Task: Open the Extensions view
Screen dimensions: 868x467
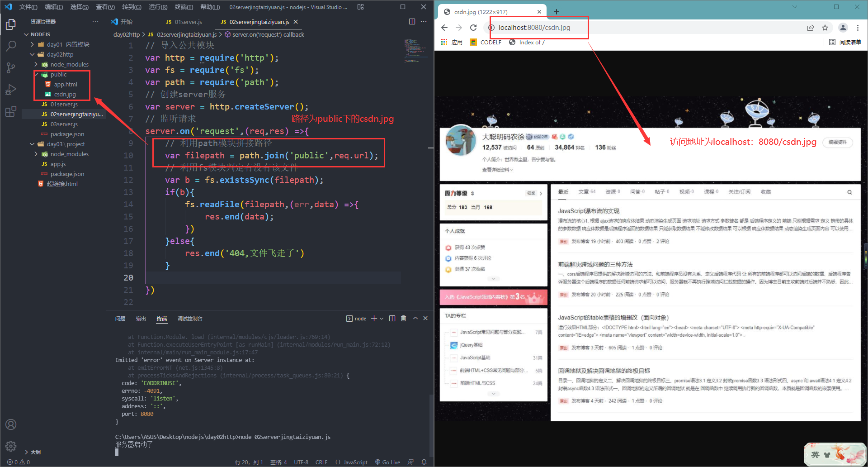Action: coord(11,111)
